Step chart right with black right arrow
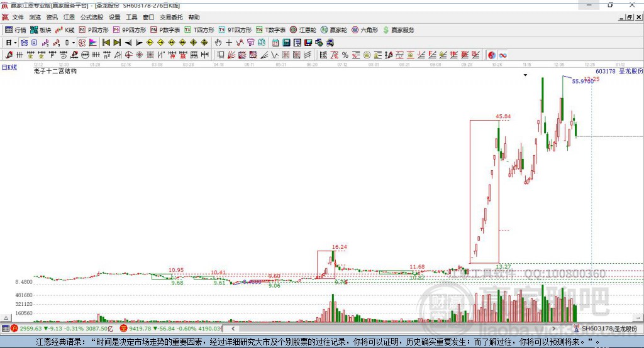Viewport: 644px width, 348px height. 139,43
